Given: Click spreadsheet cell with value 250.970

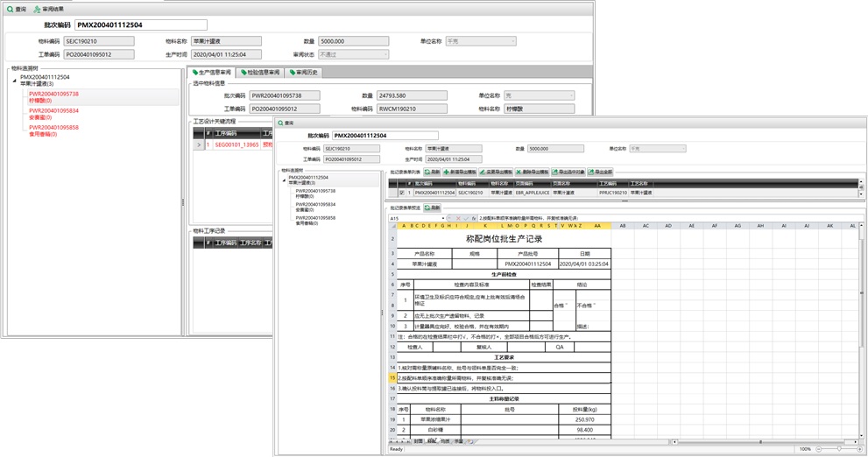Looking at the screenshot, I should click(584, 419).
